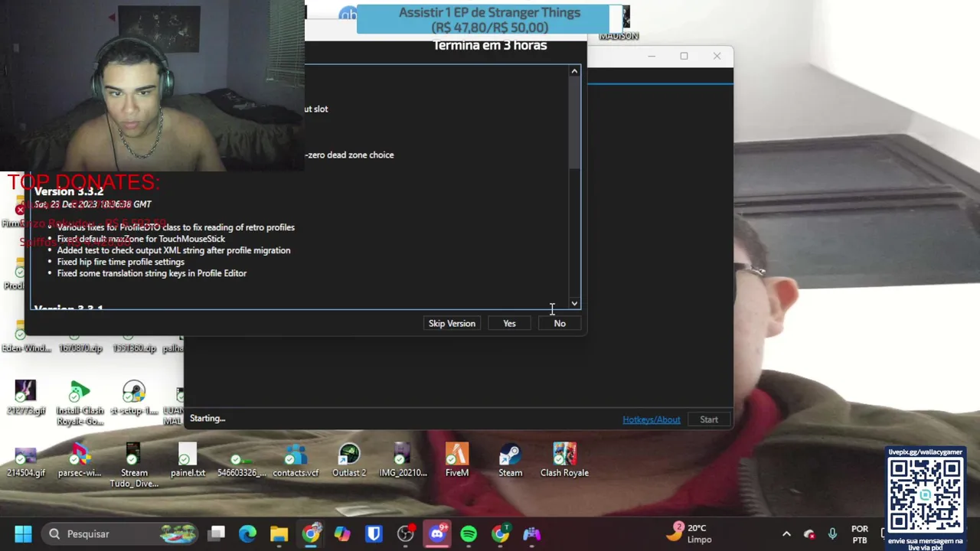Click the Pesquisar taskbar search box
The height and width of the screenshot is (551, 980).
click(119, 533)
